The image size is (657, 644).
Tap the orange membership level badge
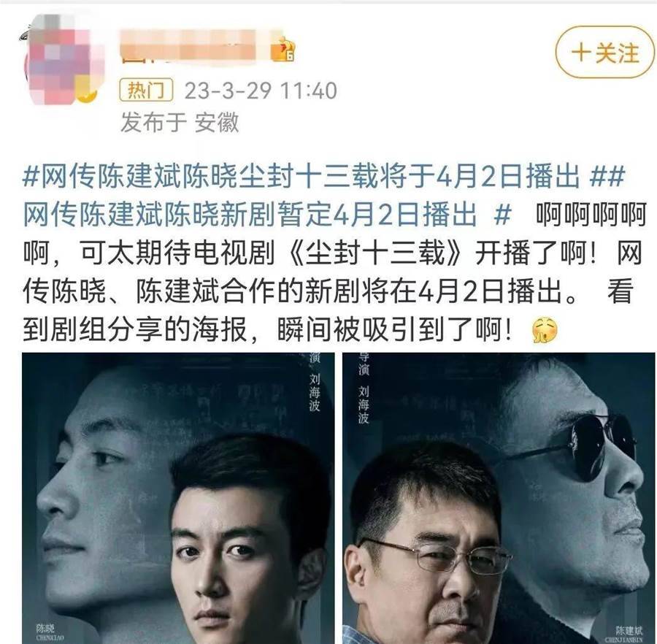coord(283,49)
